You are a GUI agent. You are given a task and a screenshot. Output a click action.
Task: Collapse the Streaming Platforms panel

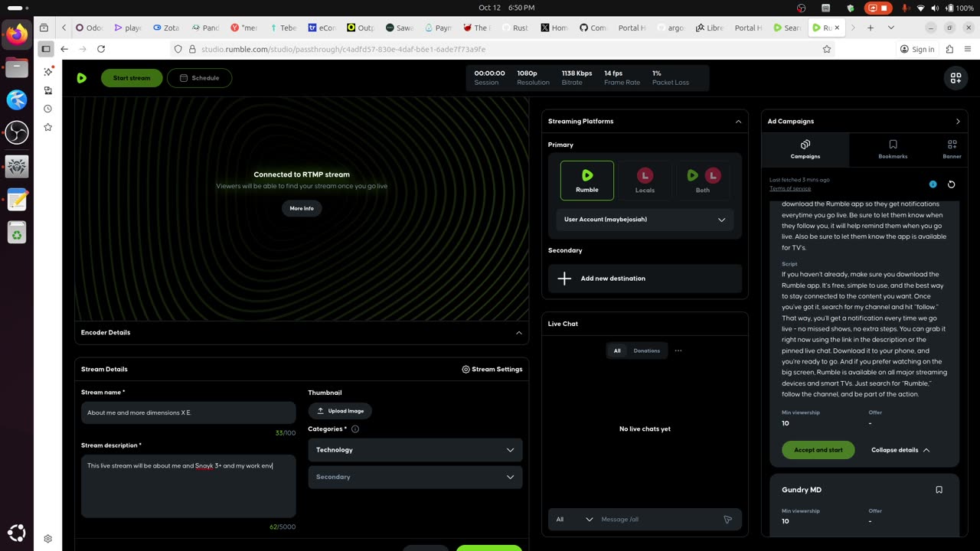click(738, 122)
